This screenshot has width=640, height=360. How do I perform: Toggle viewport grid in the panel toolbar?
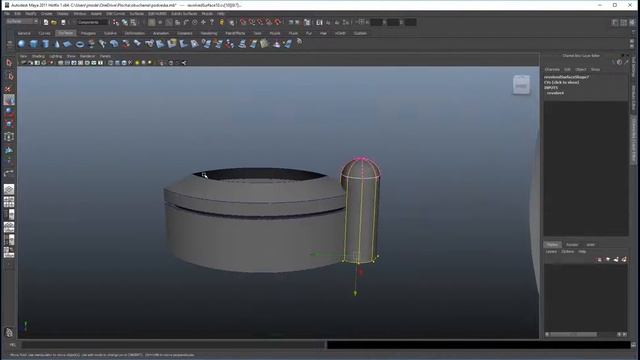point(60,63)
